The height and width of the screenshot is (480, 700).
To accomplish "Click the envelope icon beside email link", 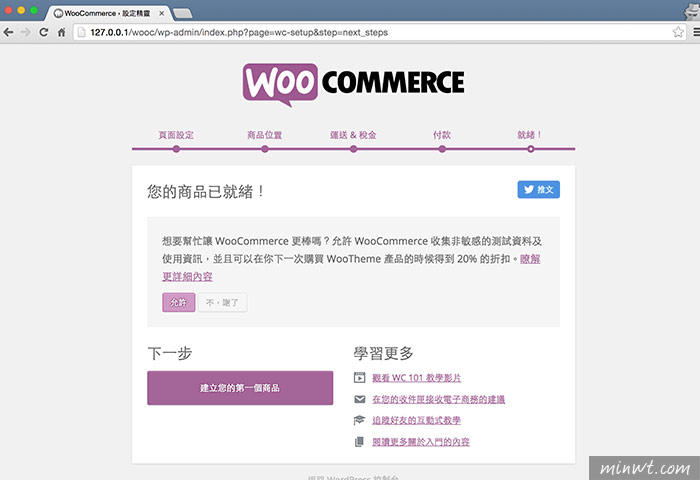I will pyautogui.click(x=359, y=399).
